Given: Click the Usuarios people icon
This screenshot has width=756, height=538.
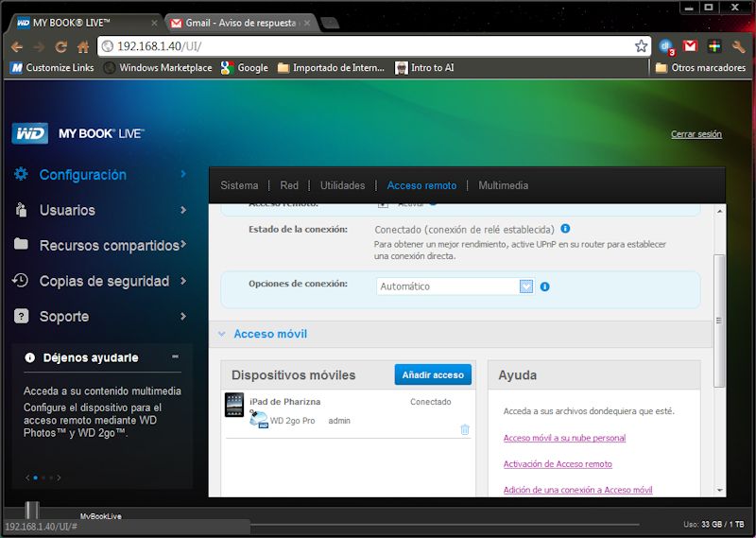Looking at the screenshot, I should pyautogui.click(x=21, y=210).
